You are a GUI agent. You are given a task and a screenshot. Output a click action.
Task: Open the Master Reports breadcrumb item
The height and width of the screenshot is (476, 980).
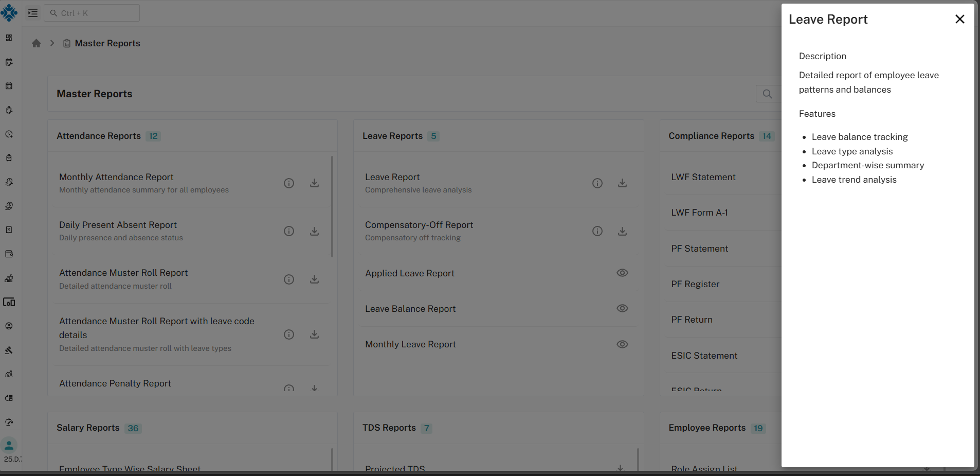107,43
